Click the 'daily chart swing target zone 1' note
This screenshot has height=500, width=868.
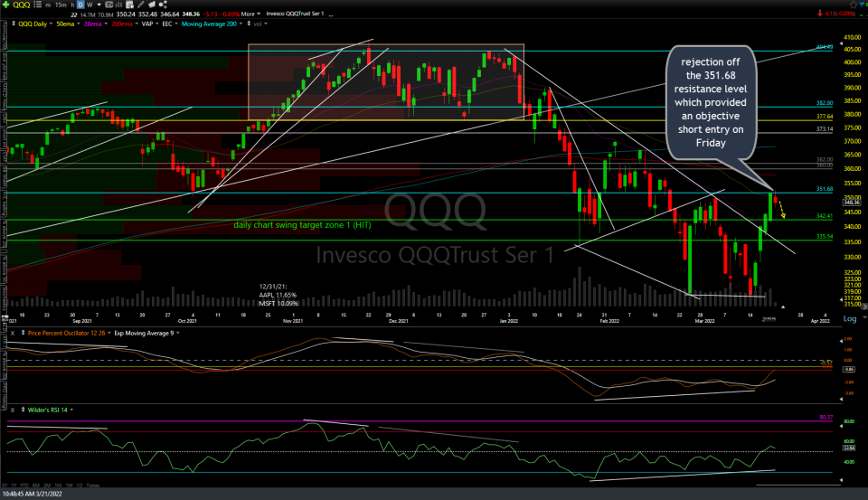[302, 225]
